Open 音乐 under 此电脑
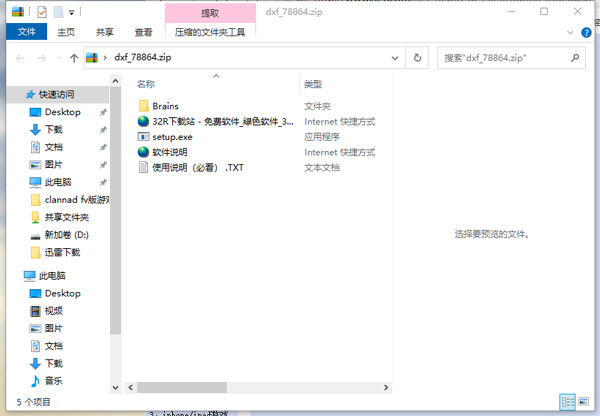The image size is (600, 416). [x=54, y=381]
